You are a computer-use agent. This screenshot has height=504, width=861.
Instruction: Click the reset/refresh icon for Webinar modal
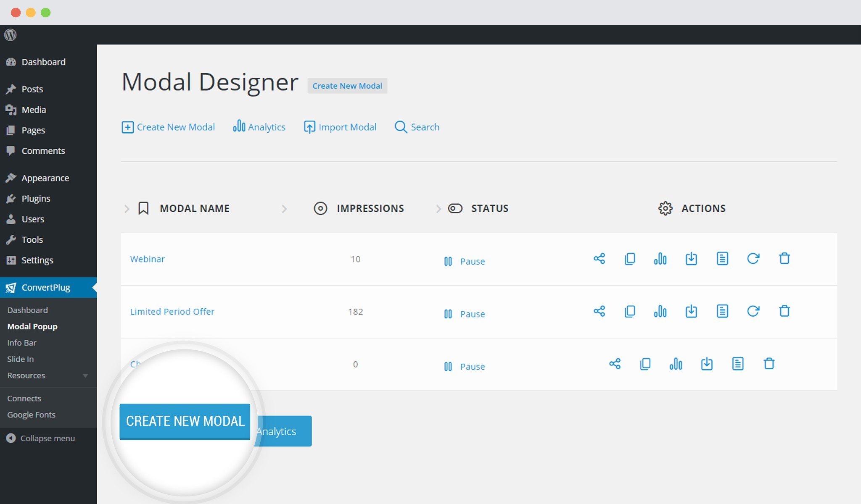753,258
